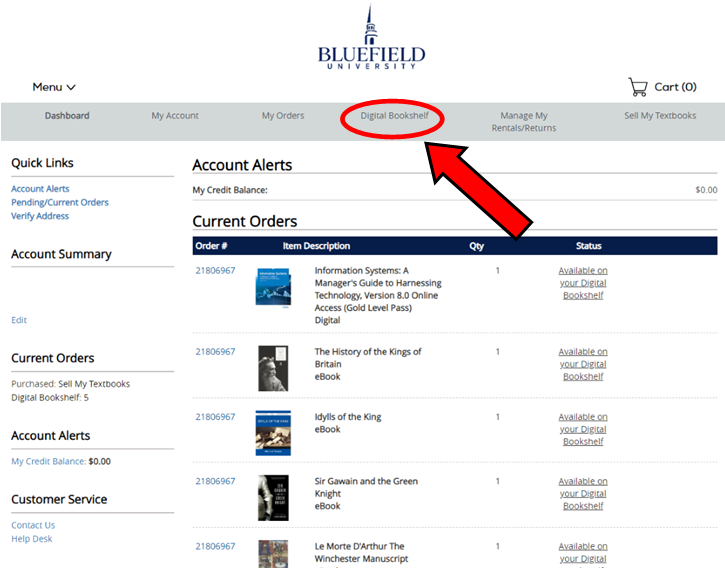The image size is (725, 569).
Task: Go to the Dashboard tab
Action: (67, 116)
